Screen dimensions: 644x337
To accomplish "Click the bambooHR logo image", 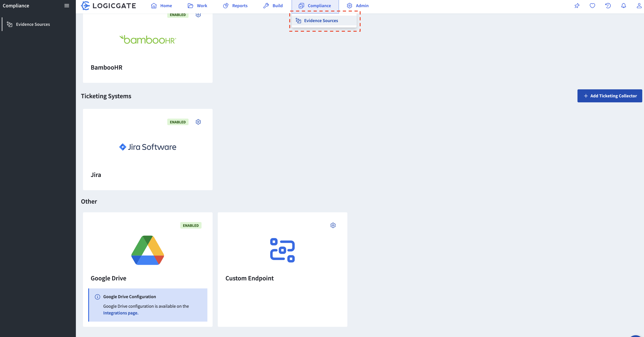I will click(x=148, y=39).
